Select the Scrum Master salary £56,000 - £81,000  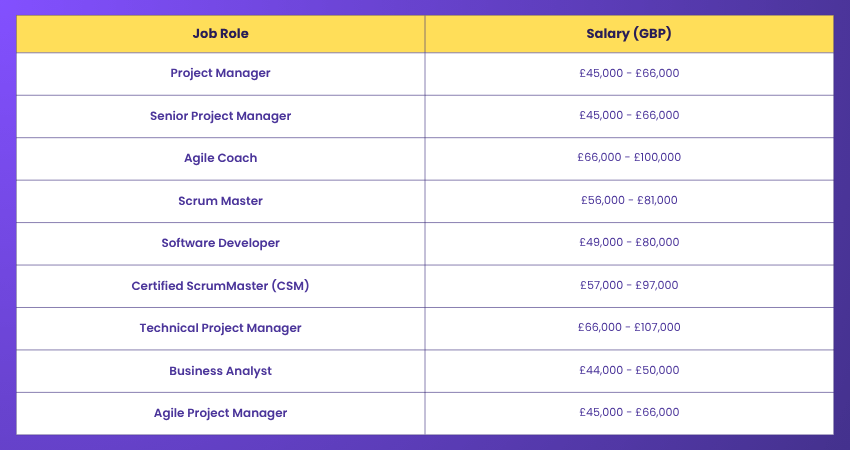628,201
